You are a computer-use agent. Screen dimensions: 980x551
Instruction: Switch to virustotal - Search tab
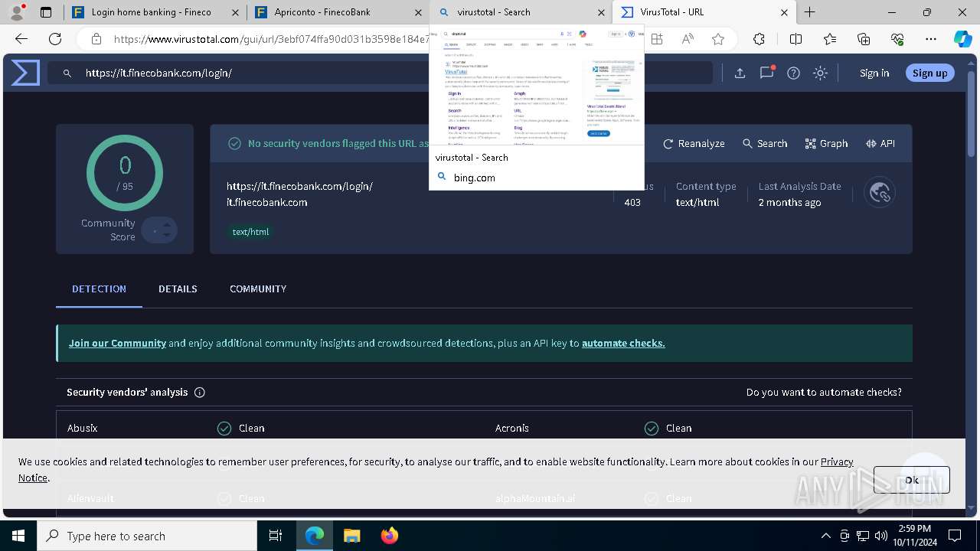click(521, 12)
